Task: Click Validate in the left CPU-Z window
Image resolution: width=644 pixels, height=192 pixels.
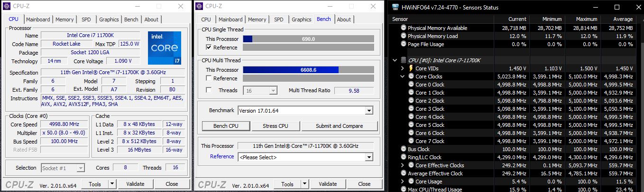Action: 136,184
